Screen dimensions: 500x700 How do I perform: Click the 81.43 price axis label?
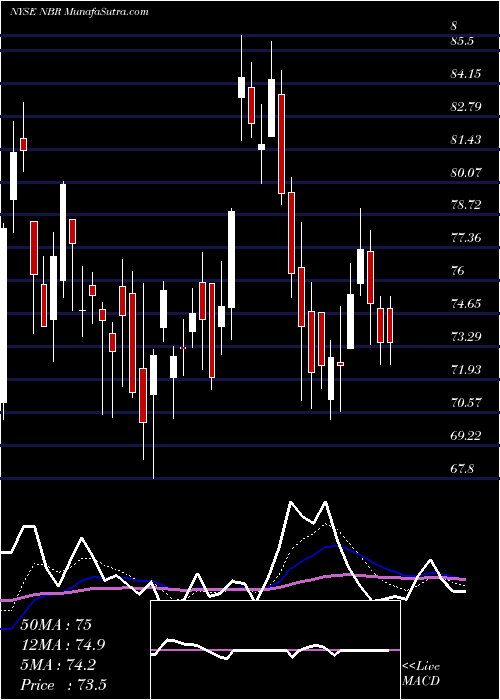467,140
